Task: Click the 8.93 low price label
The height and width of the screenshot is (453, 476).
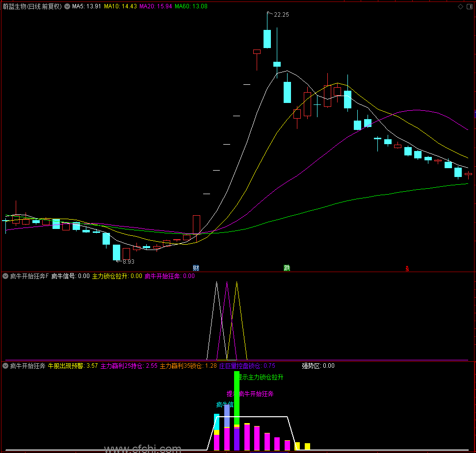Action: (129, 262)
